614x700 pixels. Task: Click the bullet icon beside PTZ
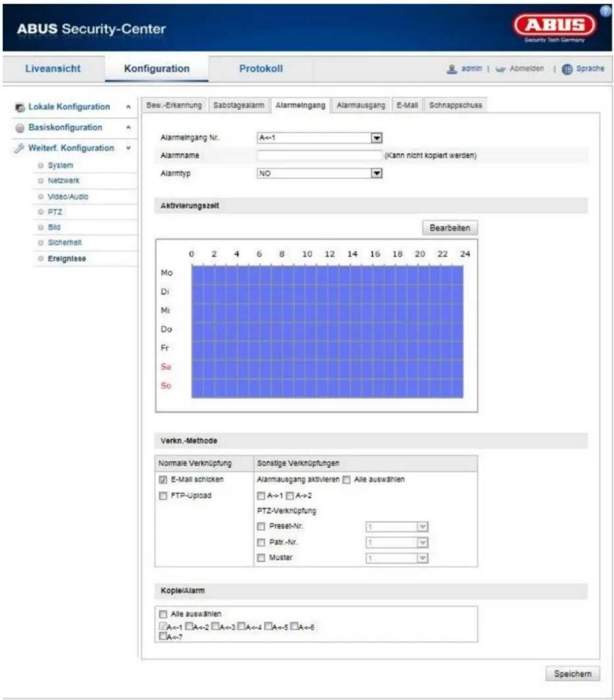(x=41, y=212)
